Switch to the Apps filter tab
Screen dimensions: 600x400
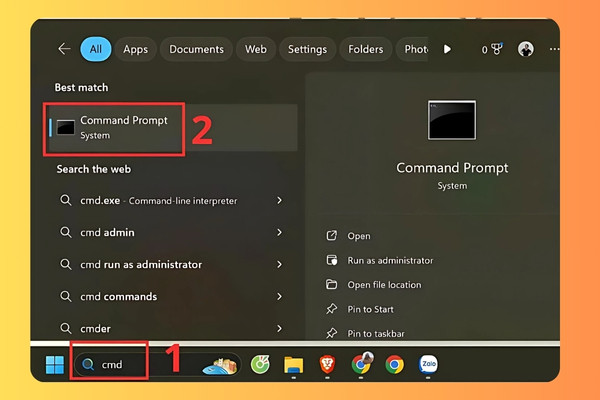coord(135,49)
